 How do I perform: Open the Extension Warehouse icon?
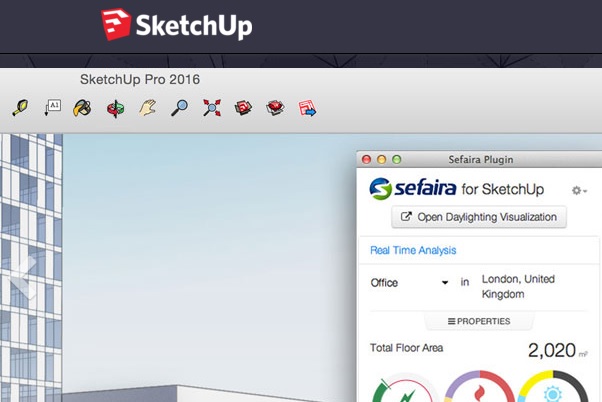pyautogui.click(x=275, y=108)
